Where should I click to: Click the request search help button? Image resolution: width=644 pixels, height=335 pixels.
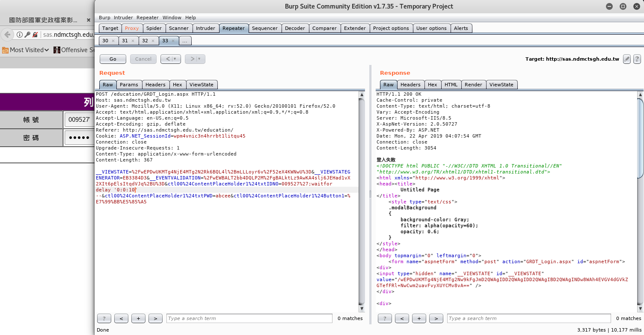click(x=104, y=318)
